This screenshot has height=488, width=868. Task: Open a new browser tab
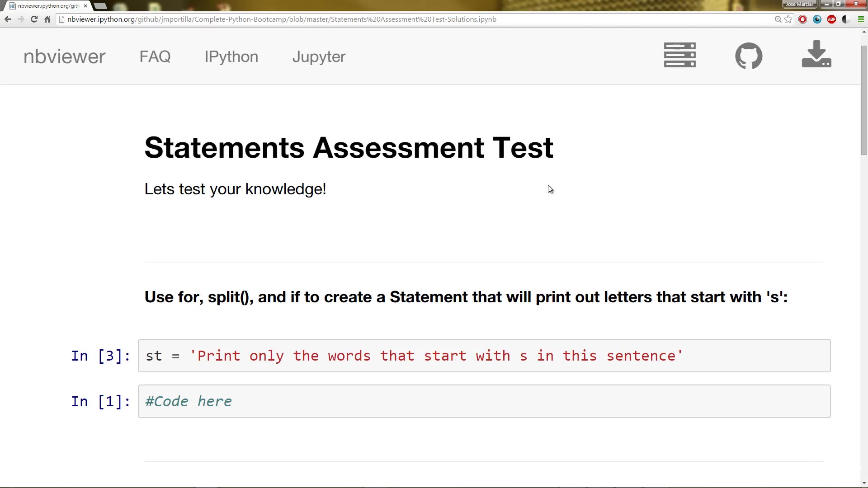coord(100,6)
